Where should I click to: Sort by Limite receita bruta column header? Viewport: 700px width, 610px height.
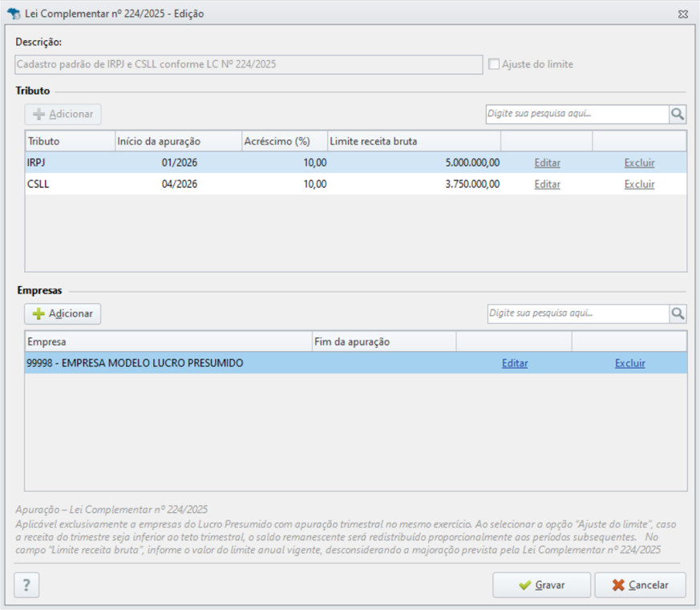[x=415, y=141]
